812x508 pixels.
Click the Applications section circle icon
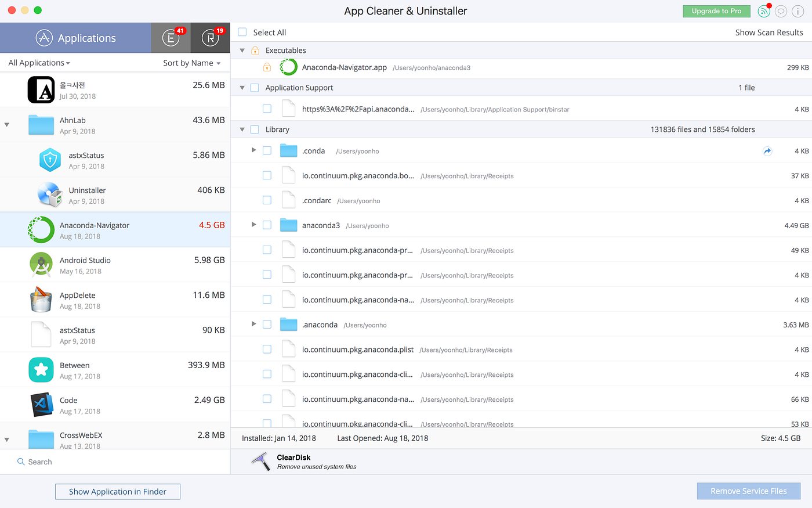click(x=43, y=38)
